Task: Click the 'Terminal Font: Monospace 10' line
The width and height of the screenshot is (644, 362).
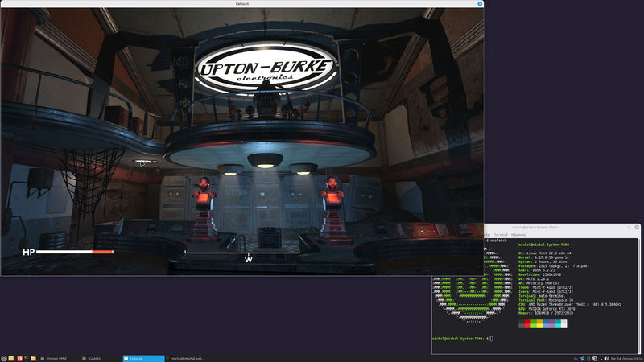Action: (x=546, y=300)
